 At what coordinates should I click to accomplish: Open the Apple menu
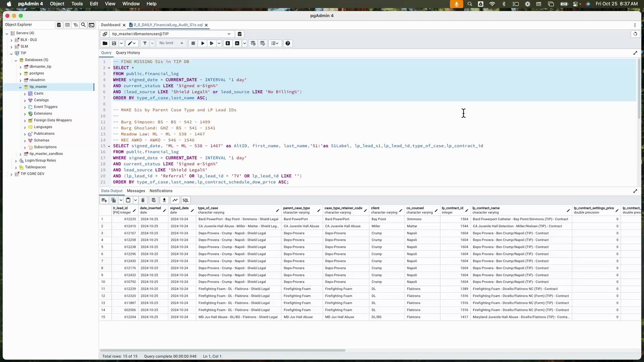(x=9, y=4)
